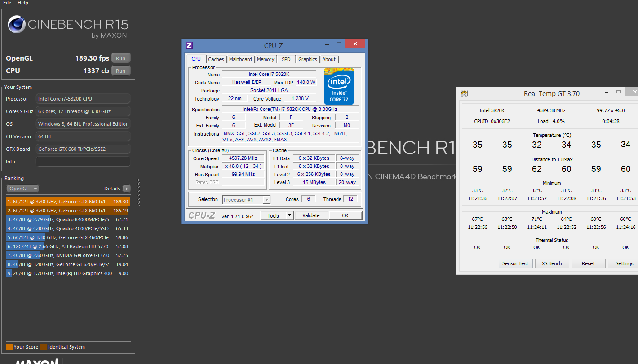Open the Processor #1 selection dropdown
The width and height of the screenshot is (638, 364).
[x=246, y=199]
